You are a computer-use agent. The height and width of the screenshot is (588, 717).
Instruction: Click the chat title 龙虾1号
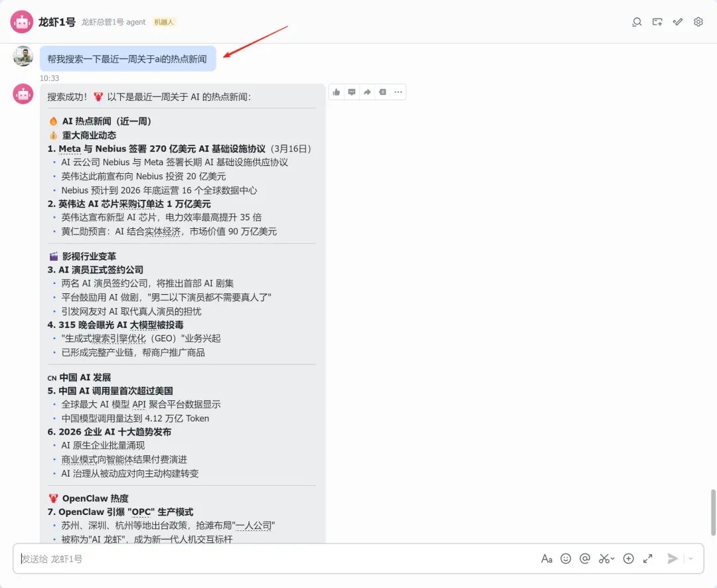pos(56,22)
